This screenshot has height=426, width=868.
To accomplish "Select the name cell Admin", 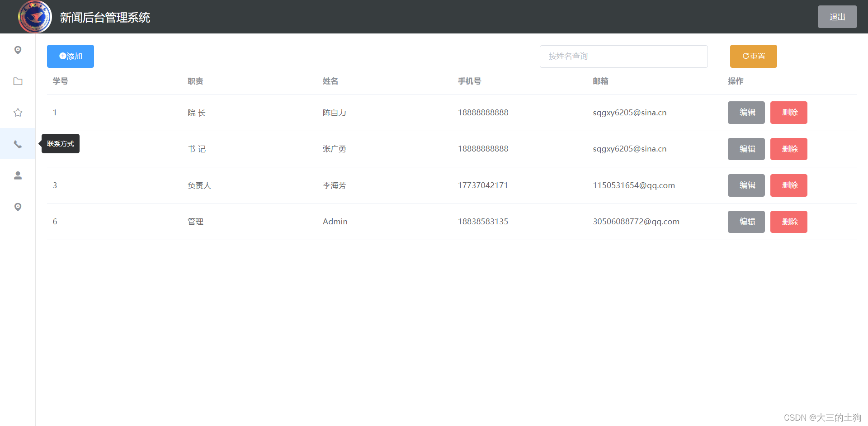I will pyautogui.click(x=335, y=222).
